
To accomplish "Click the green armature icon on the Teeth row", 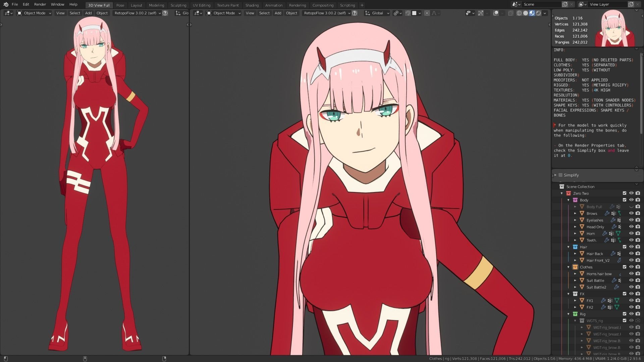I will (620, 240).
